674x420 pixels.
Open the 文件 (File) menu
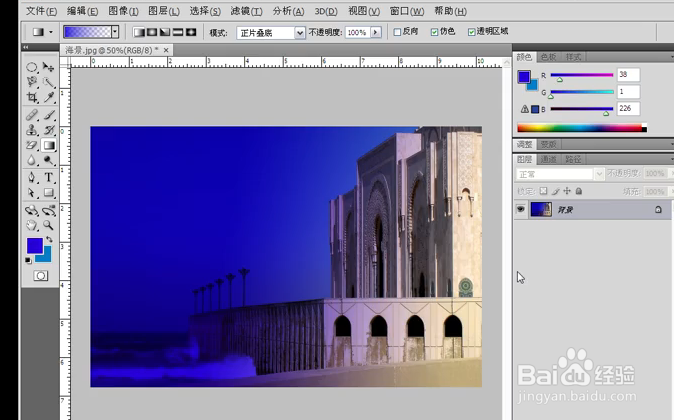pos(41,11)
